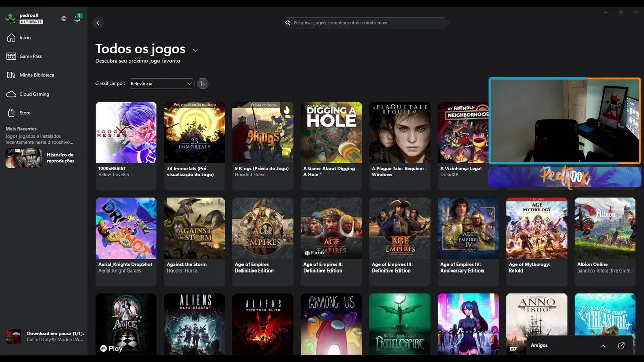Image resolution: width=644 pixels, height=362 pixels.
Task: Open the Relevância sort dropdown
Action: [x=160, y=84]
